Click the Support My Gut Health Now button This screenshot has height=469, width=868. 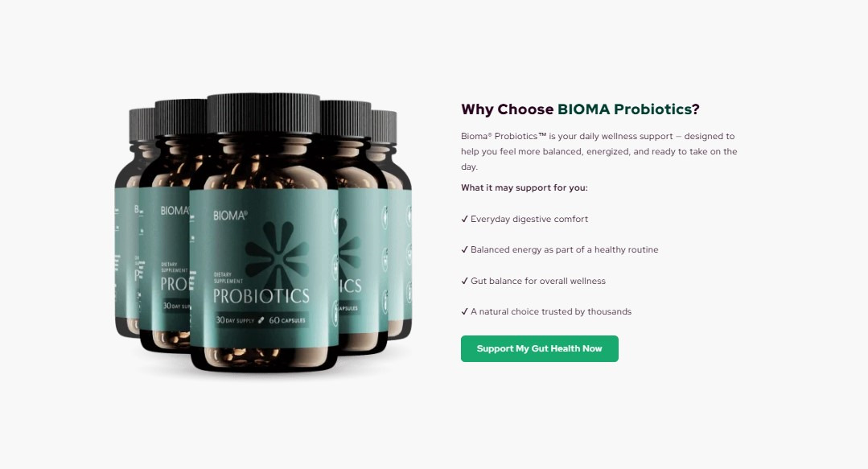(539, 349)
